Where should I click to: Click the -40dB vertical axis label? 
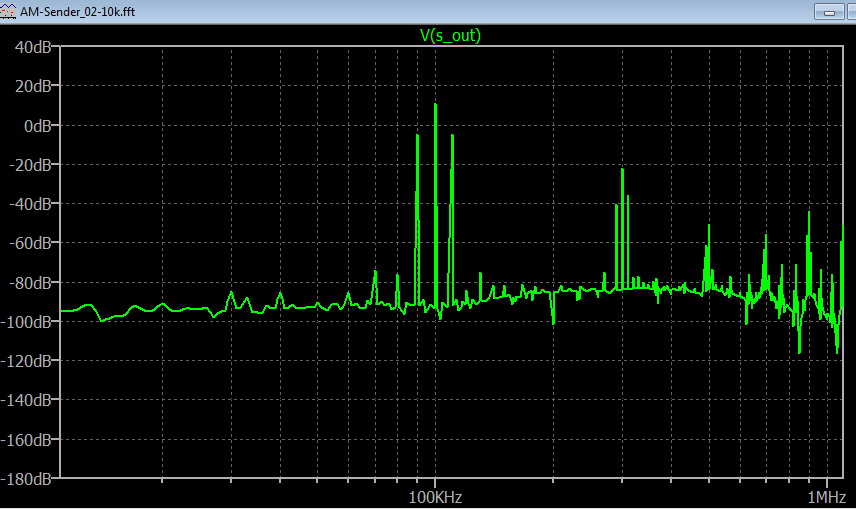click(x=33, y=204)
